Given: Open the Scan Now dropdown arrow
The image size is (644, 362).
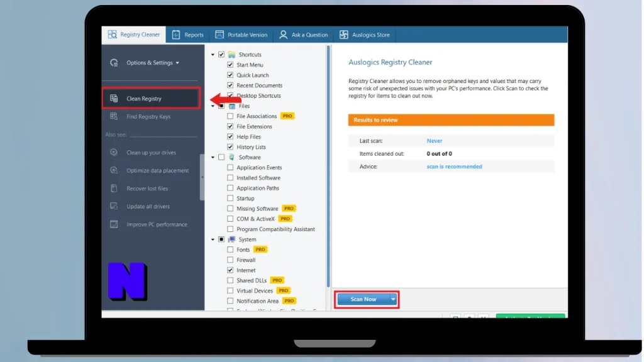Looking at the screenshot, I should point(393,299).
